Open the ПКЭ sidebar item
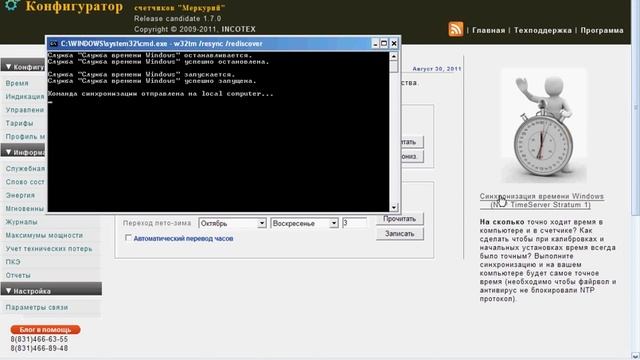The width and height of the screenshot is (640, 360). [13, 262]
